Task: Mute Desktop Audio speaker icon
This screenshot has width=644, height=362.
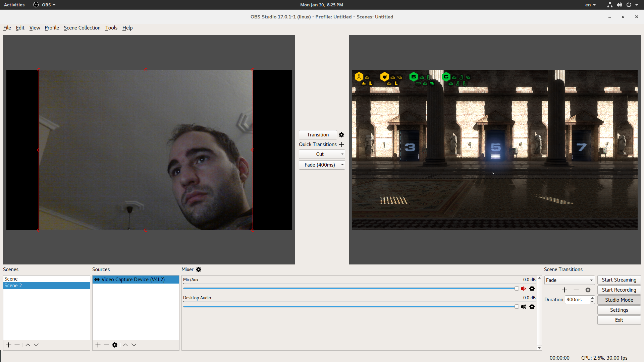Action: tap(524, 307)
